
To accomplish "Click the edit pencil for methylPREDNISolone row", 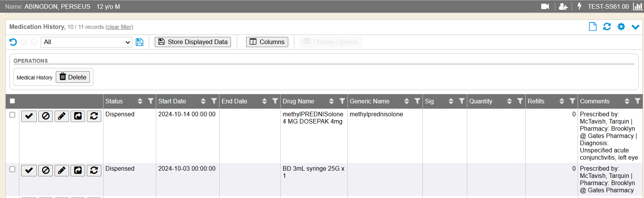I will (x=61, y=116).
